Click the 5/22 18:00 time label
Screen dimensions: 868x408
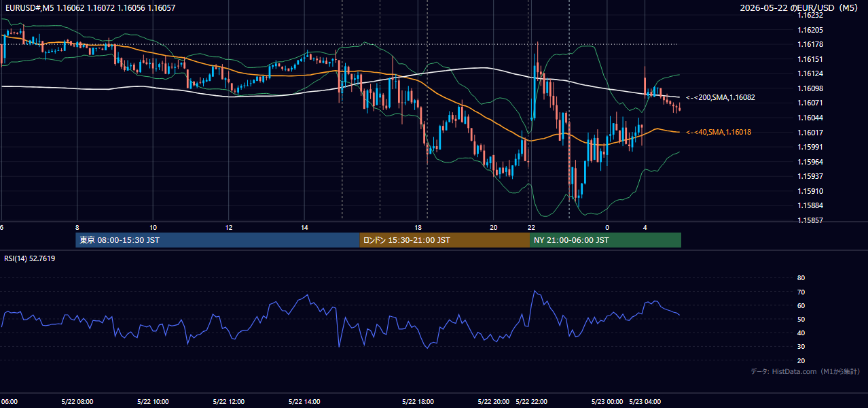tap(418, 401)
